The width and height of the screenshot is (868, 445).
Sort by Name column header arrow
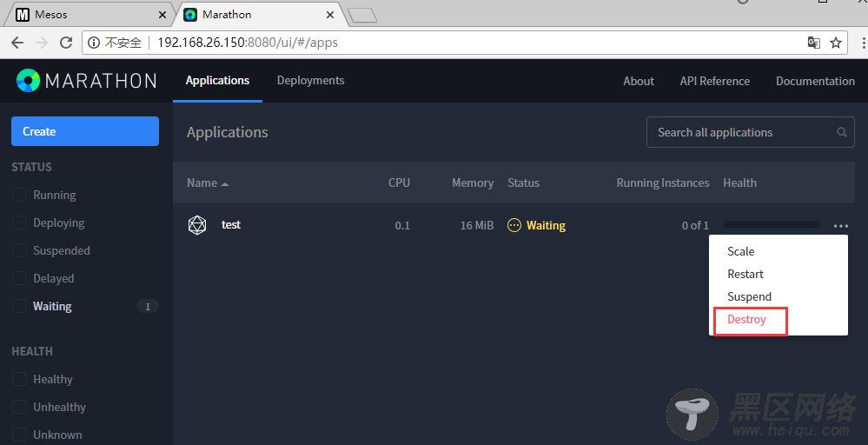coord(225,183)
